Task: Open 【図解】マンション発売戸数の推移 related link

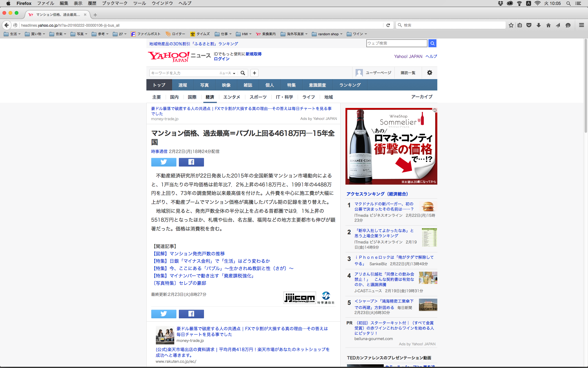Action: pos(188,254)
